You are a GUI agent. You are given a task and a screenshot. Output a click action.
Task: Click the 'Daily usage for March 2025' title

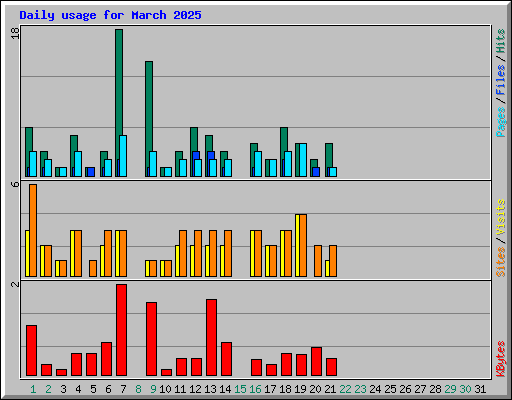click(x=110, y=15)
